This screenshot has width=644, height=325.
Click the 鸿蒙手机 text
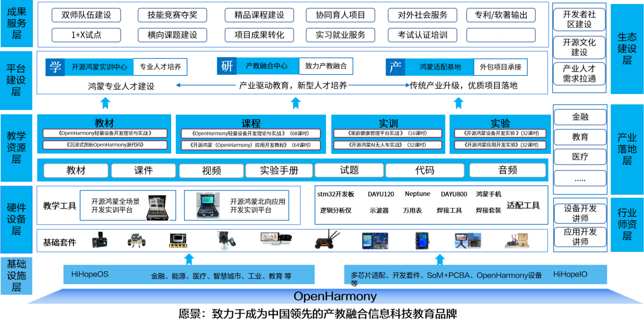click(x=489, y=194)
